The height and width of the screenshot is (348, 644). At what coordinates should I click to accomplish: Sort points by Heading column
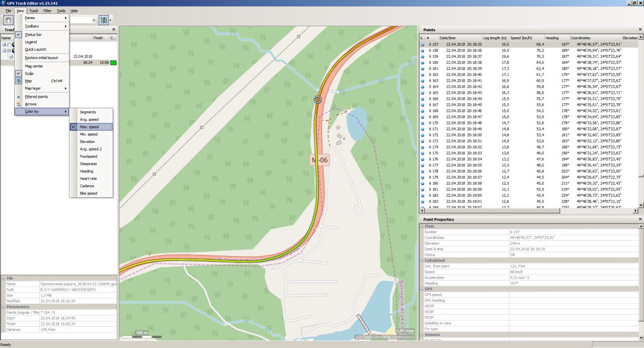click(556, 38)
